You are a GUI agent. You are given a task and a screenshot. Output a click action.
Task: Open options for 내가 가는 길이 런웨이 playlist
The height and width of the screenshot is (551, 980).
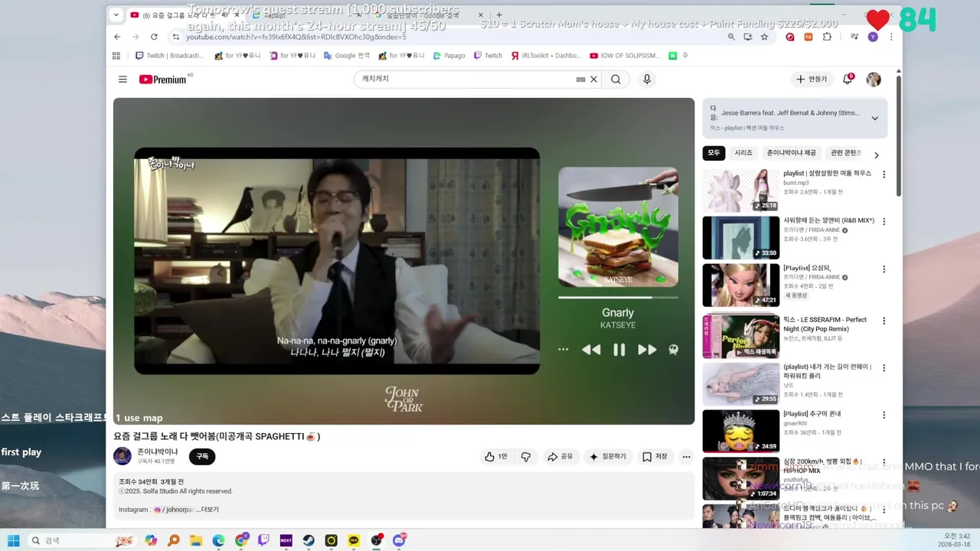click(884, 368)
